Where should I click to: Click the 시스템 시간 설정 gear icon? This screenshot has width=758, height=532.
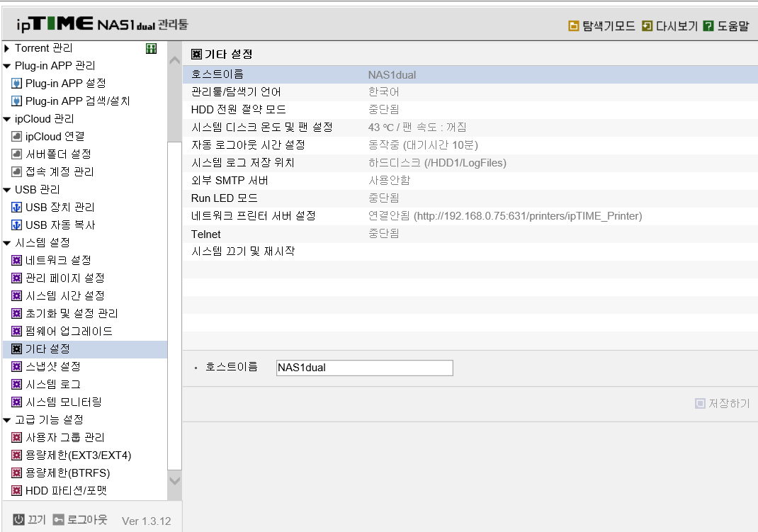(16, 295)
